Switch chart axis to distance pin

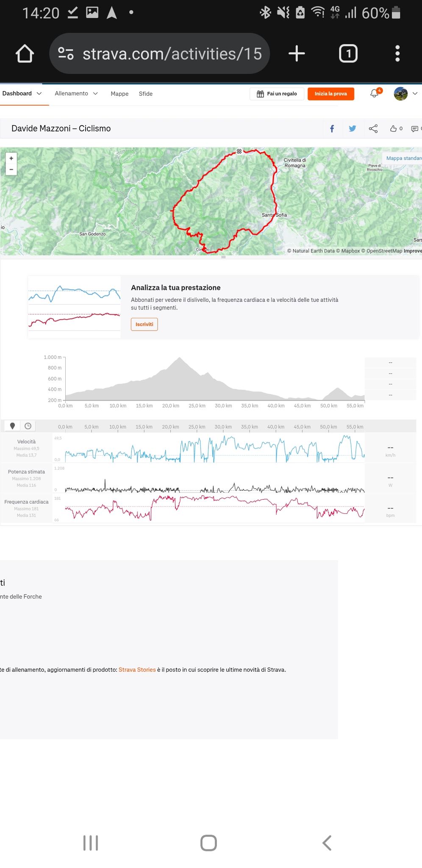point(13,426)
